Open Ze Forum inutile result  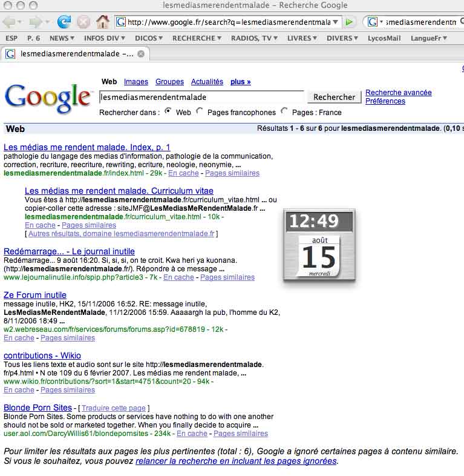[x=35, y=295]
